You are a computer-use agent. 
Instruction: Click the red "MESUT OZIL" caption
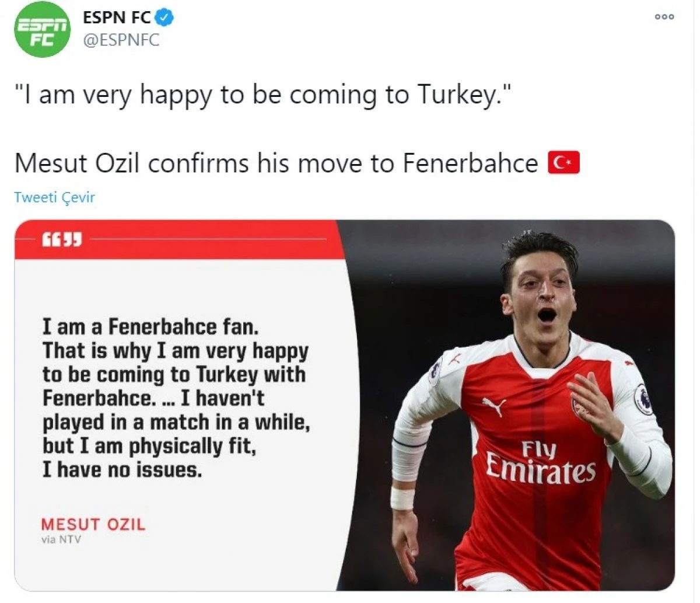(x=93, y=524)
